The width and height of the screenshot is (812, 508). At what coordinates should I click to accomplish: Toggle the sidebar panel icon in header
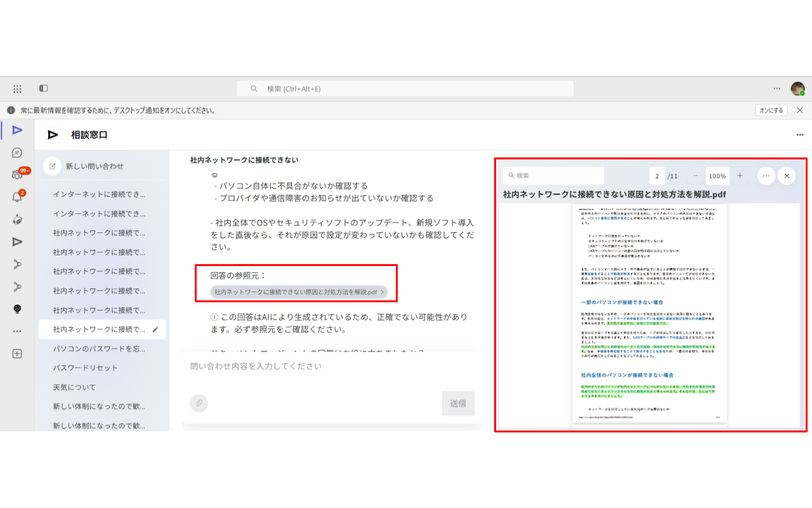43,88
